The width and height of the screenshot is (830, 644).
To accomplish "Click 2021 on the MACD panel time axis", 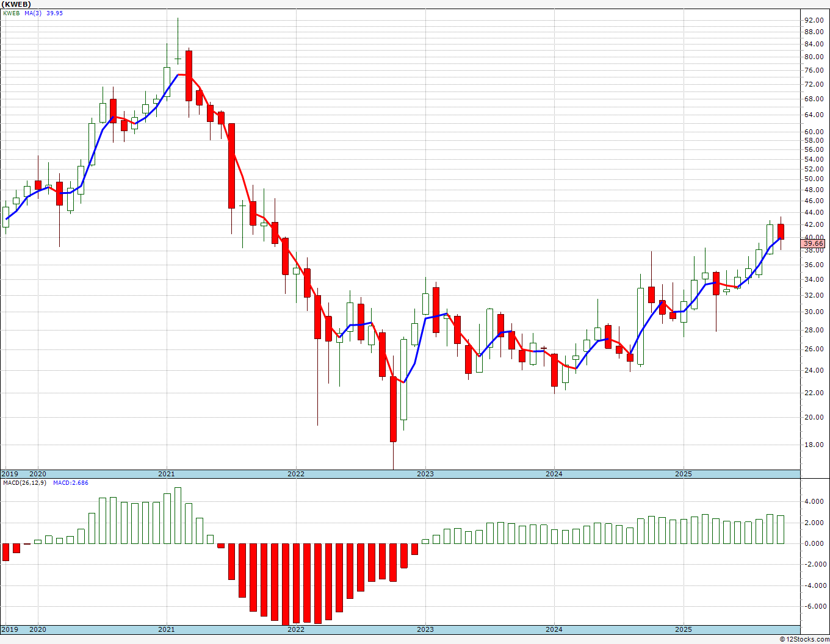I will 167,629.
